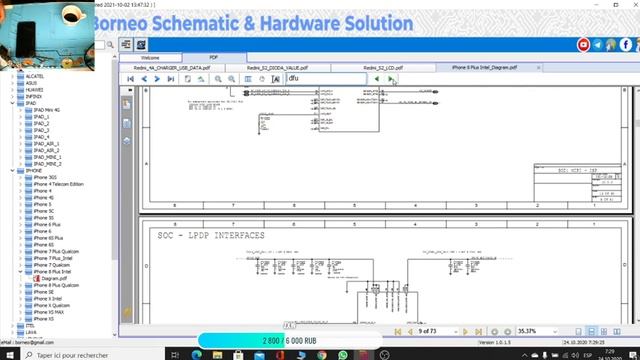Go to first page in PDF toolbar

click(131, 79)
